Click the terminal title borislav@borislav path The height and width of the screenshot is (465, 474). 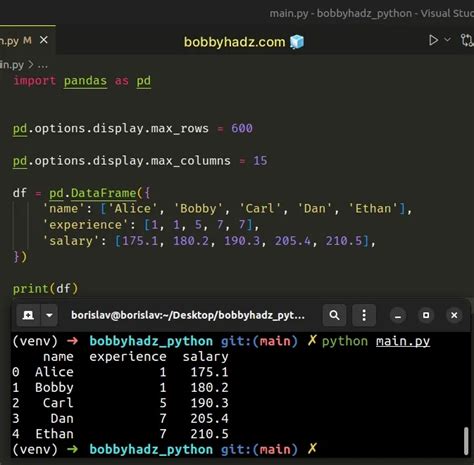click(x=188, y=315)
